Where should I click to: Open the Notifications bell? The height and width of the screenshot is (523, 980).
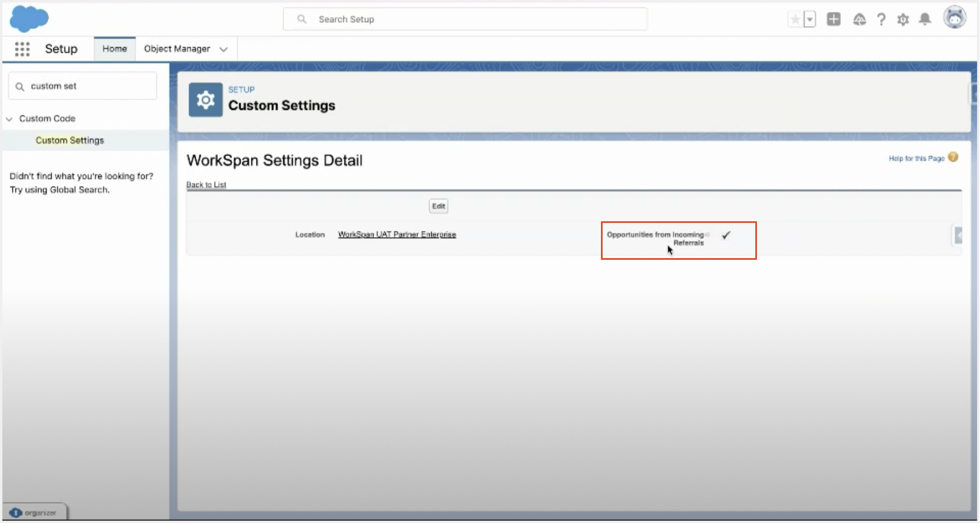point(925,19)
